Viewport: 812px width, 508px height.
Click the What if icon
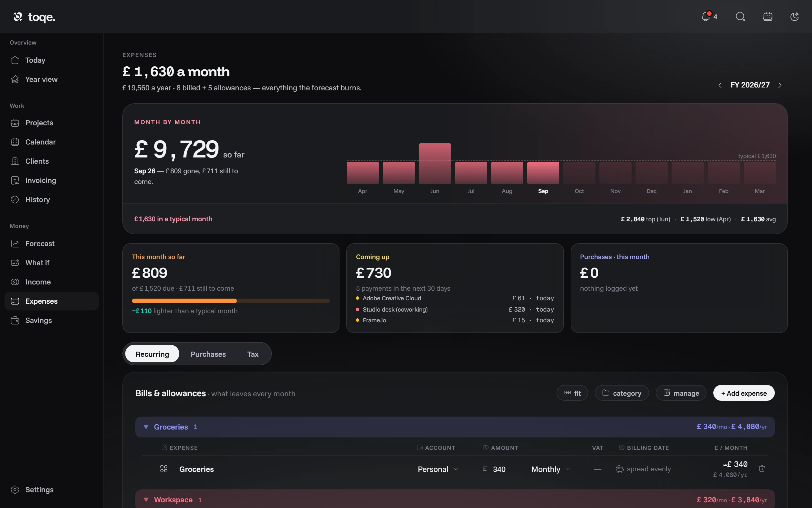point(15,263)
